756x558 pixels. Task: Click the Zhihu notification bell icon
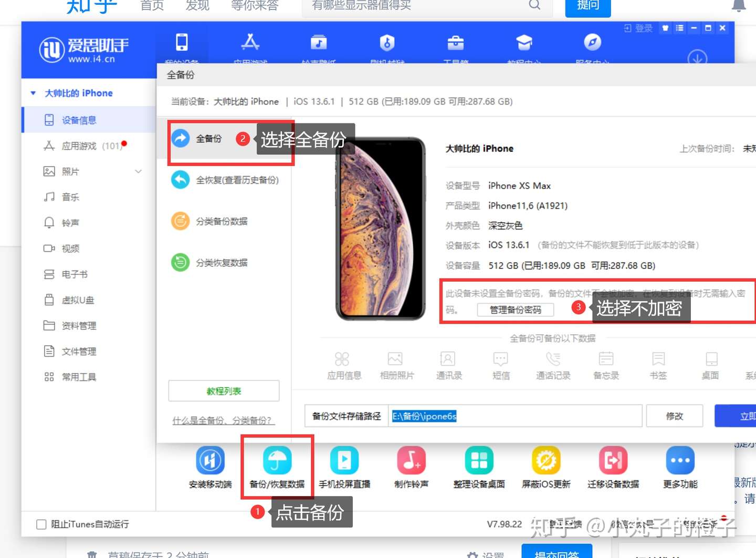click(x=739, y=5)
